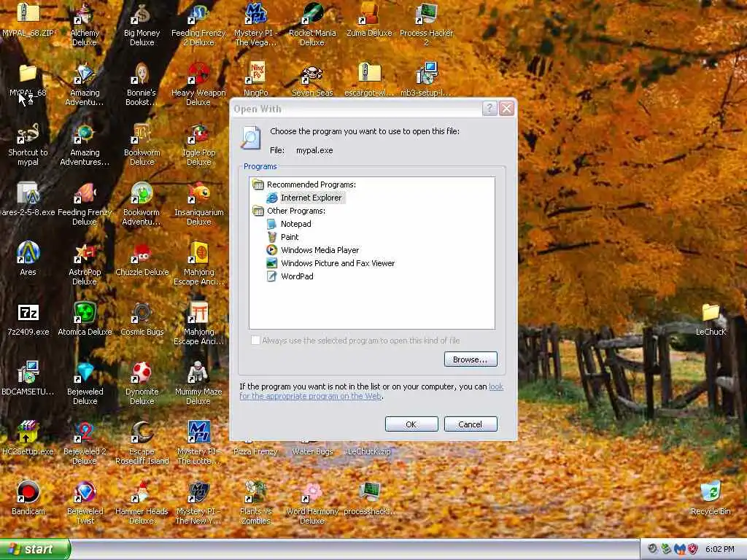Click Bejeweled Twist icon
The width and height of the screenshot is (747, 560).
pyautogui.click(x=85, y=503)
